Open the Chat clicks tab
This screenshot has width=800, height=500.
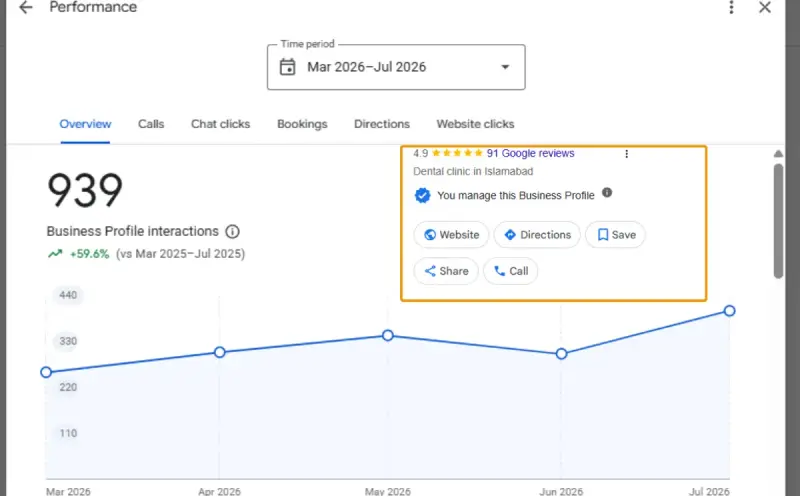(220, 124)
